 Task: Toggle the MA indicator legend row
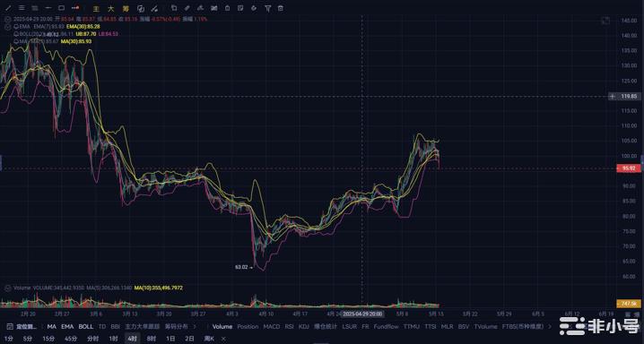point(52,41)
